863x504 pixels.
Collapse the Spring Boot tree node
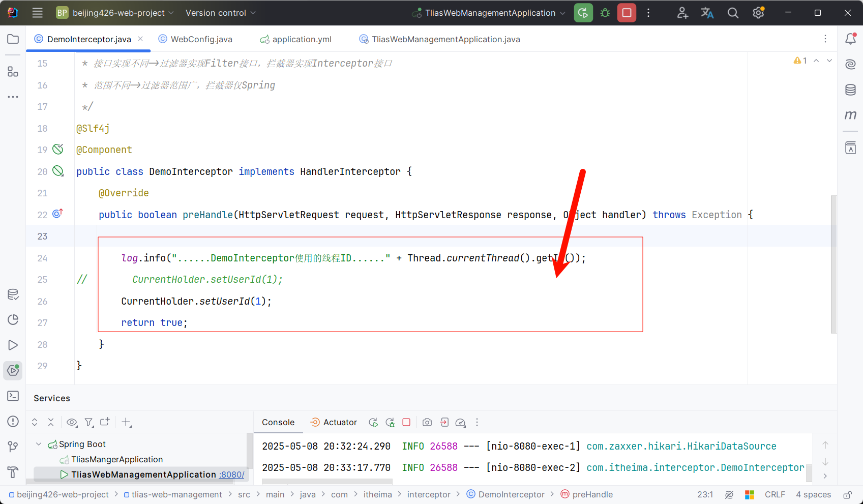[39, 444]
